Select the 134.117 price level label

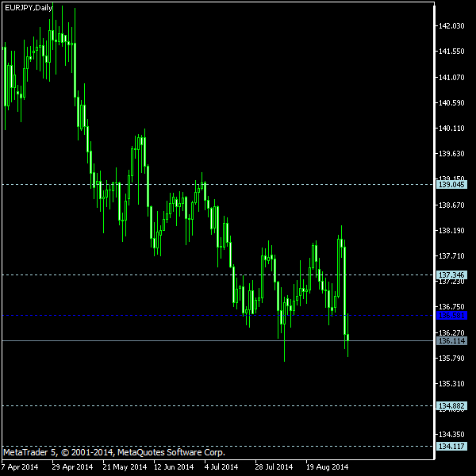[x=451, y=446]
